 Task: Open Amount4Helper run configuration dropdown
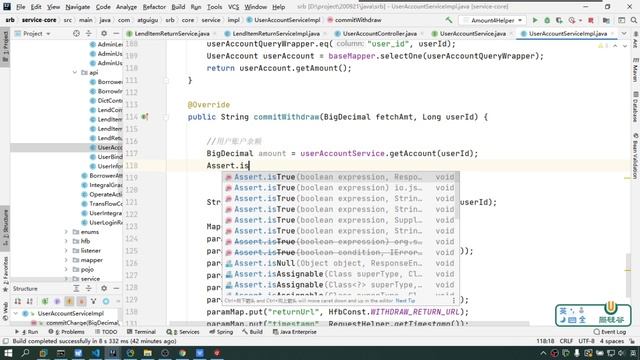[492, 20]
